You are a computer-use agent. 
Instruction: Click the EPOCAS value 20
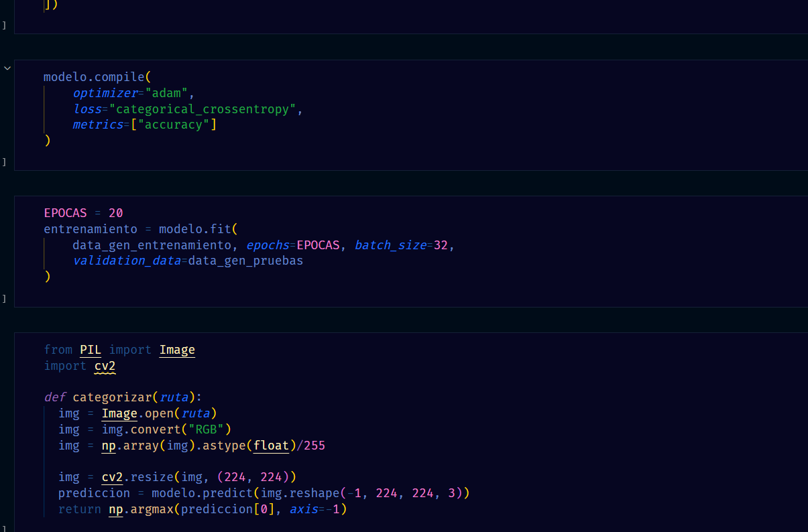tap(115, 213)
